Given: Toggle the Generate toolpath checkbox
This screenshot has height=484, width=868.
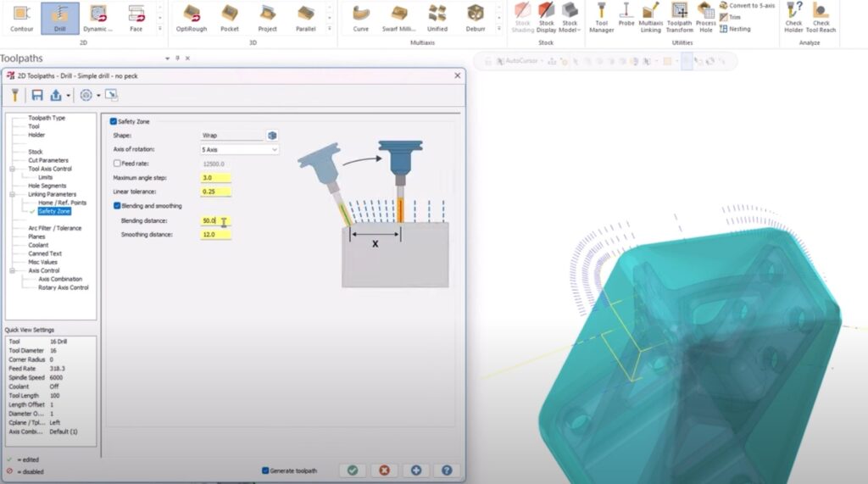Looking at the screenshot, I should point(265,470).
